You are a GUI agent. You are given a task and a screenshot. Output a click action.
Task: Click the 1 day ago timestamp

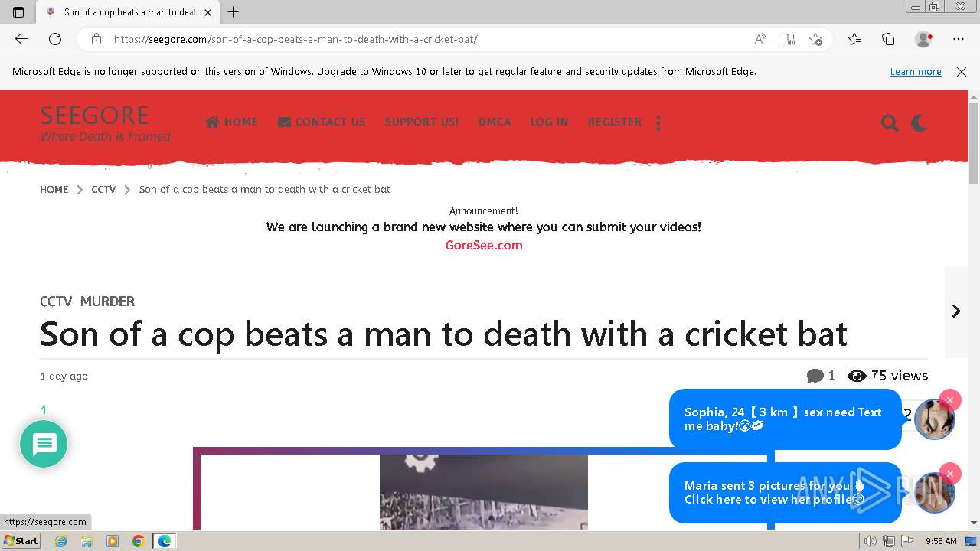64,376
